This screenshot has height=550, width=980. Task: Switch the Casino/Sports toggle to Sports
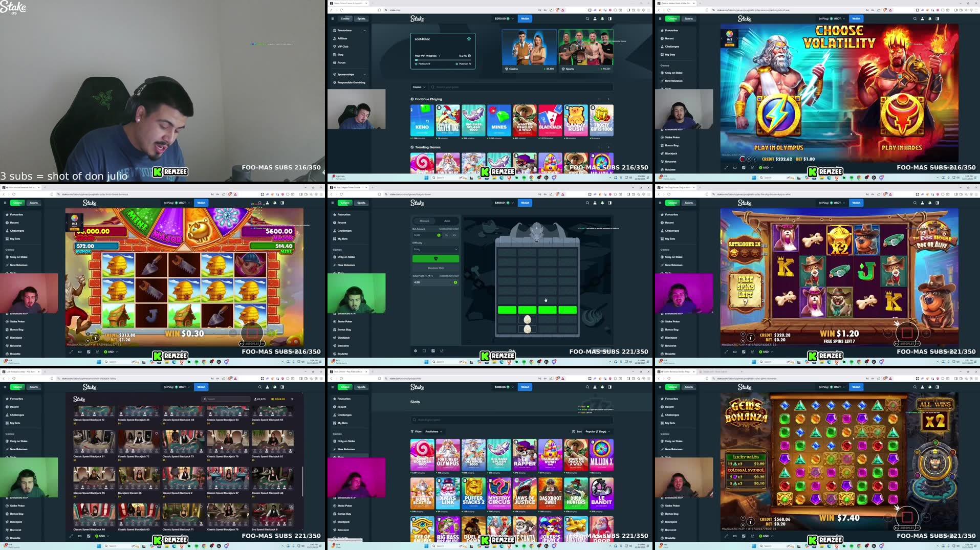362,18
